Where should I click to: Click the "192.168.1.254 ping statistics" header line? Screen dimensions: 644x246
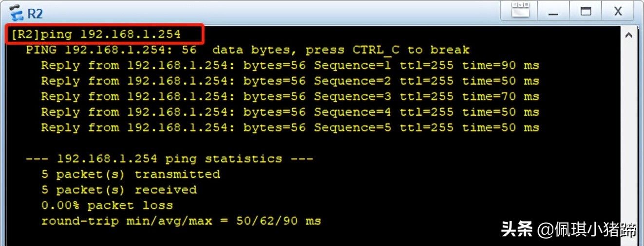pos(170,158)
